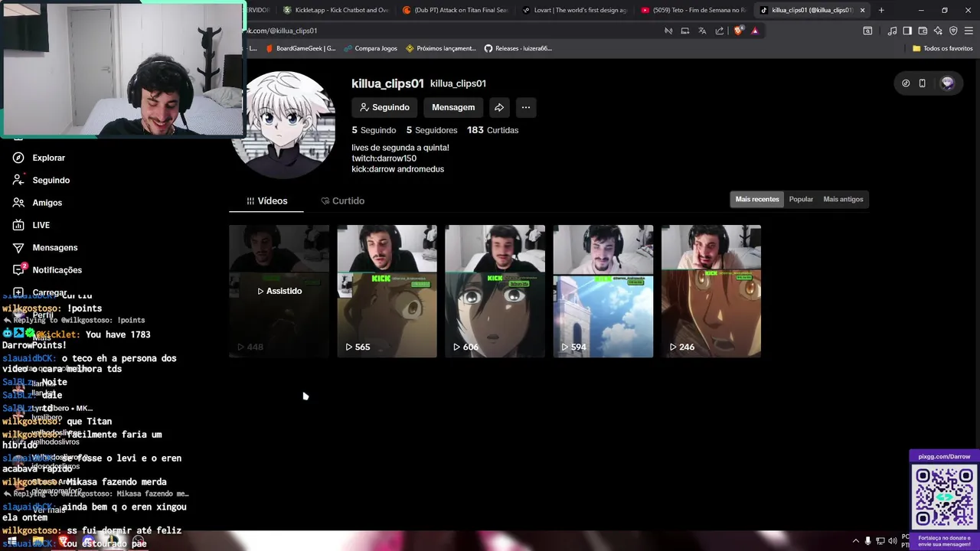This screenshot has height=551, width=980.
Task: Open the Próximos lançamentos bookmark
Action: click(441, 48)
